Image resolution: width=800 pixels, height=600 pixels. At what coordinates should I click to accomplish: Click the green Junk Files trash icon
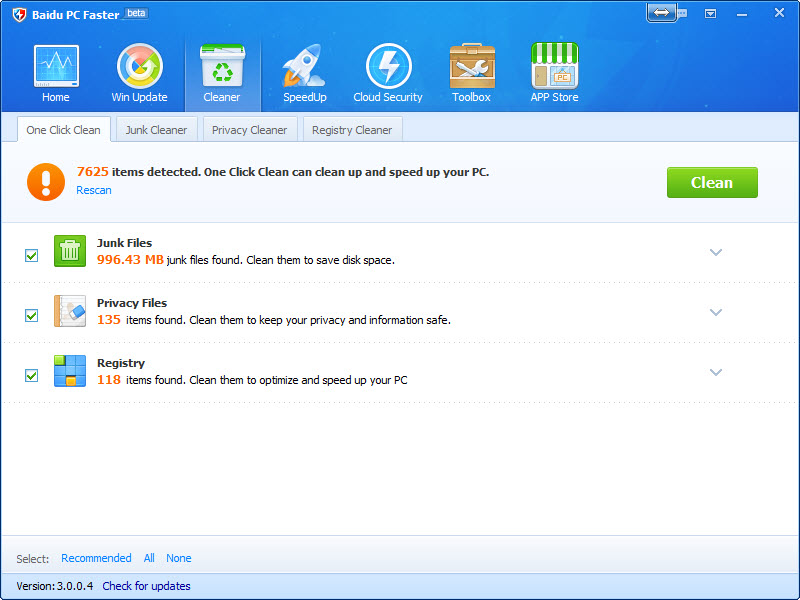point(70,251)
